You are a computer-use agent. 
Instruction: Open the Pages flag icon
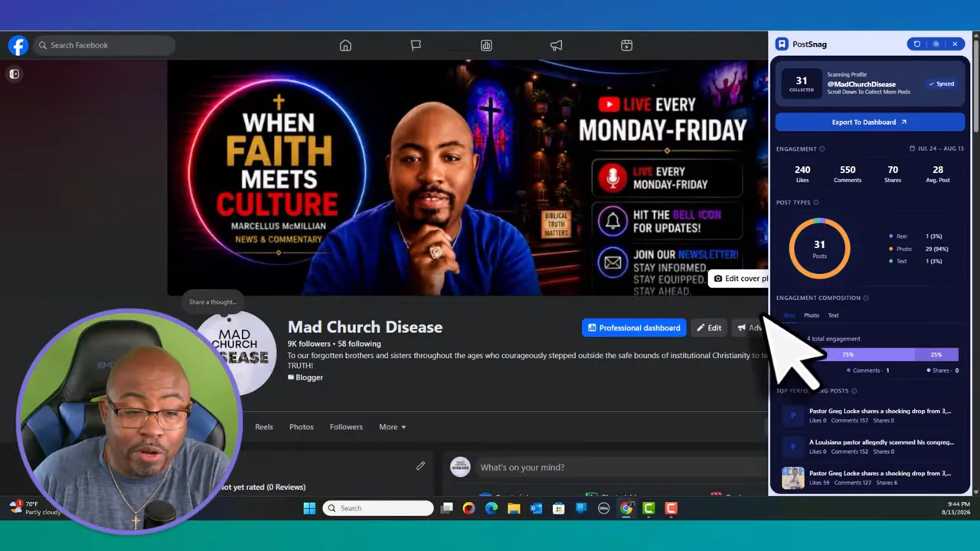tap(416, 45)
